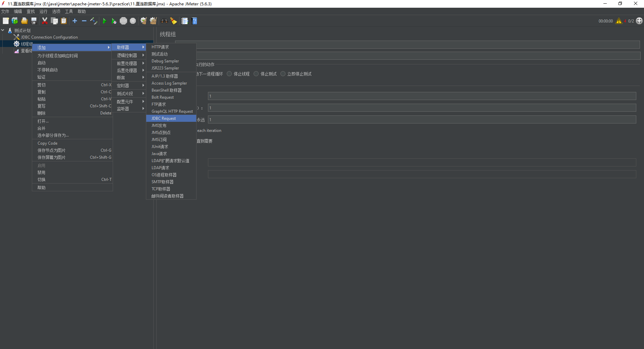Click the Paste clipboard icon
The image size is (644, 349).
pyautogui.click(x=64, y=21)
